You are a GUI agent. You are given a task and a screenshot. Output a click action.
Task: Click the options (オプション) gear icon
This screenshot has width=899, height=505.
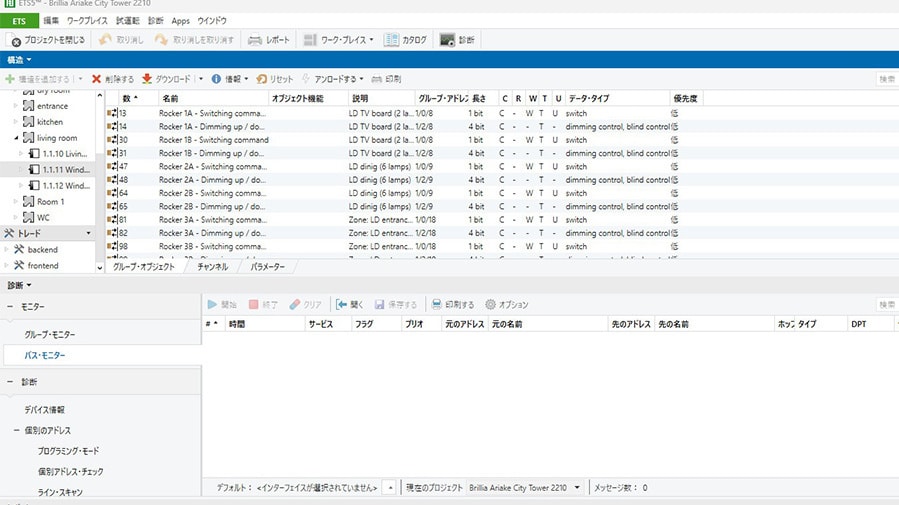(491, 304)
